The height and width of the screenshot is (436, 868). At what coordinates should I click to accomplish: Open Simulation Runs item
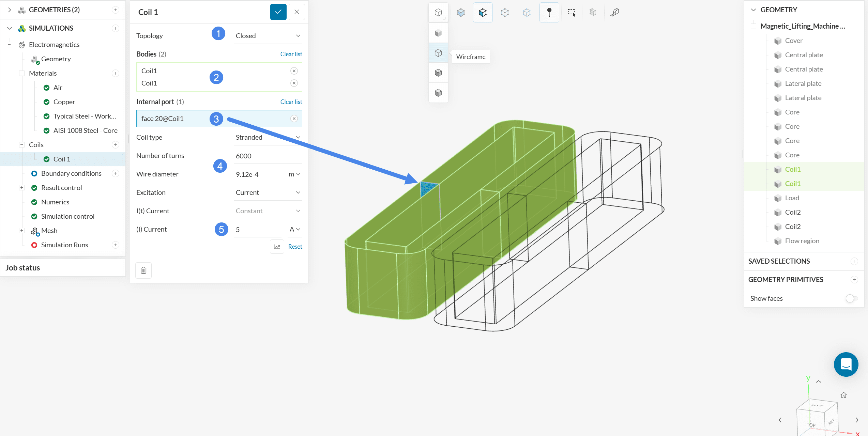pos(64,245)
